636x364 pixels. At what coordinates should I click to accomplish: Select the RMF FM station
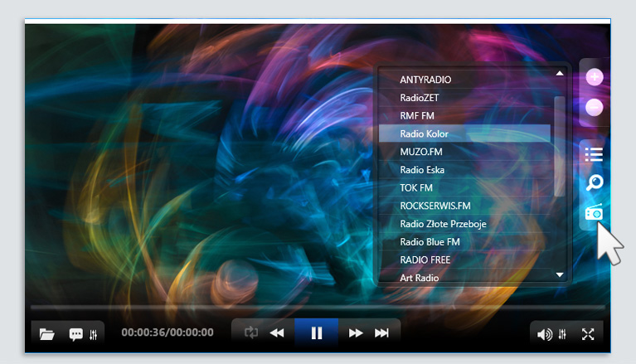tap(464, 115)
